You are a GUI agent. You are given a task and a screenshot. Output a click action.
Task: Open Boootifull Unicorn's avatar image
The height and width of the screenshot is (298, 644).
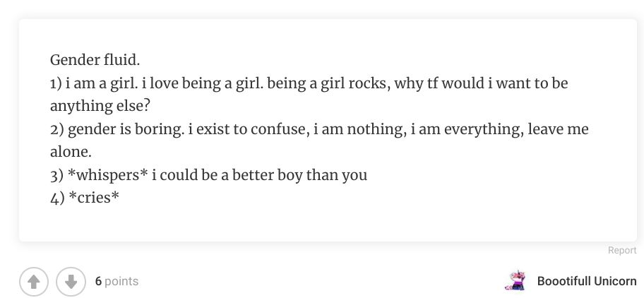pos(514,280)
